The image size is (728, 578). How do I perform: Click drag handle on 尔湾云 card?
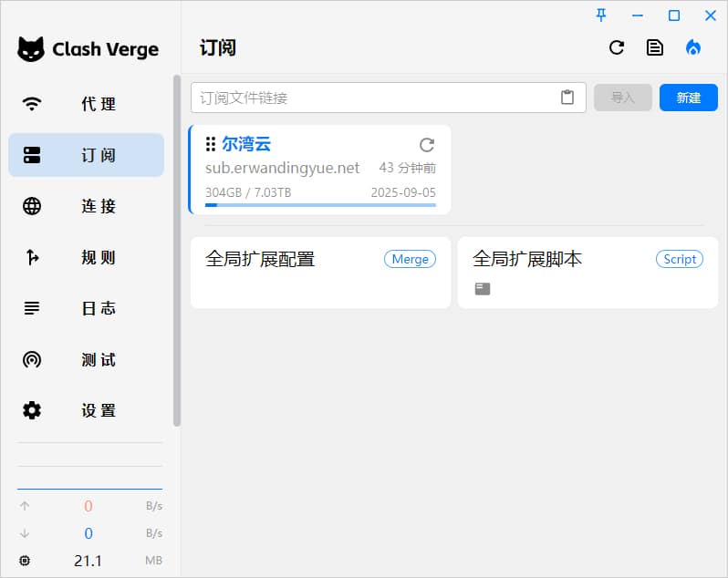coord(211,144)
